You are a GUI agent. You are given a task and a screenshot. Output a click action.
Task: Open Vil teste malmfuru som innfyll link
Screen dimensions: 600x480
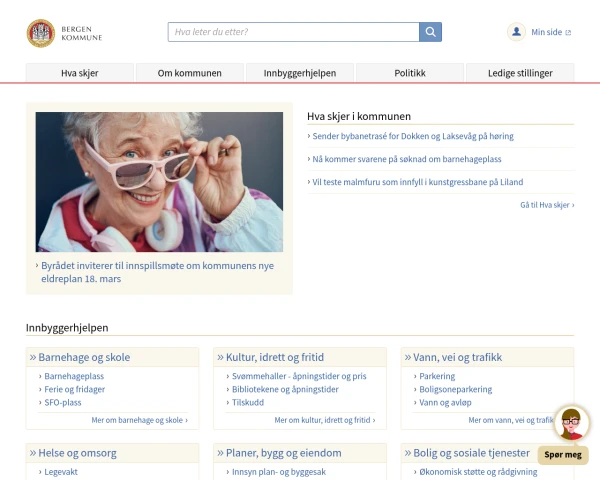pyautogui.click(x=417, y=182)
